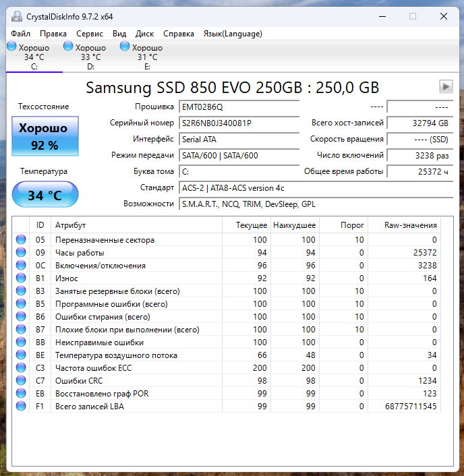
Task: Select the Всего записей LBA attribute name
Action: point(90,406)
